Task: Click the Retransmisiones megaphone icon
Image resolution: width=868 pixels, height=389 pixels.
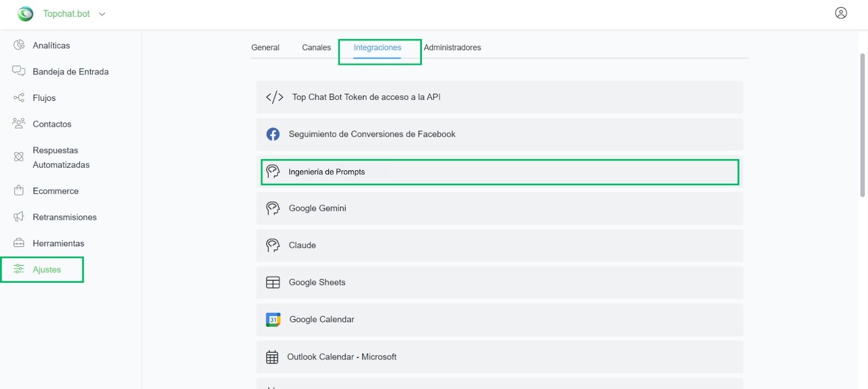Action: click(19, 216)
